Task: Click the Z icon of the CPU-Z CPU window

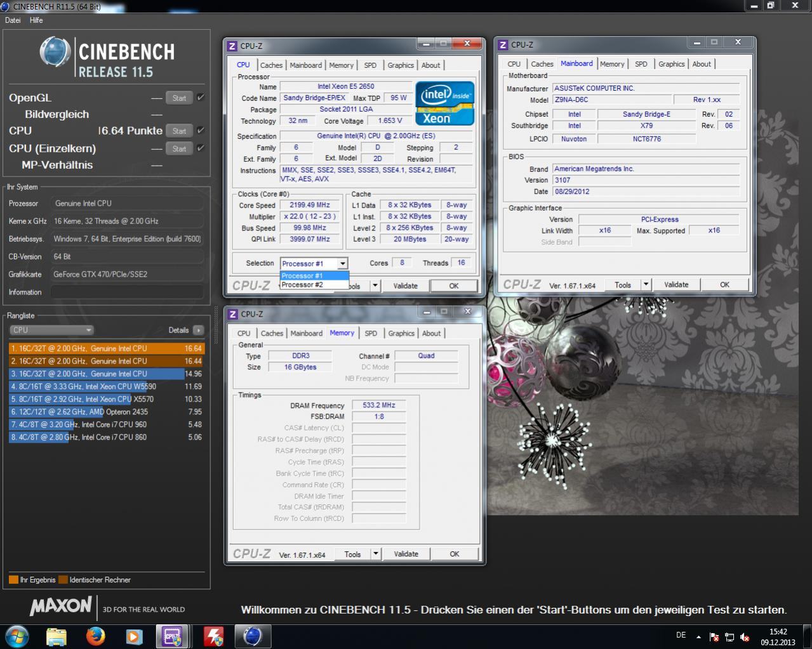Action: (232, 46)
